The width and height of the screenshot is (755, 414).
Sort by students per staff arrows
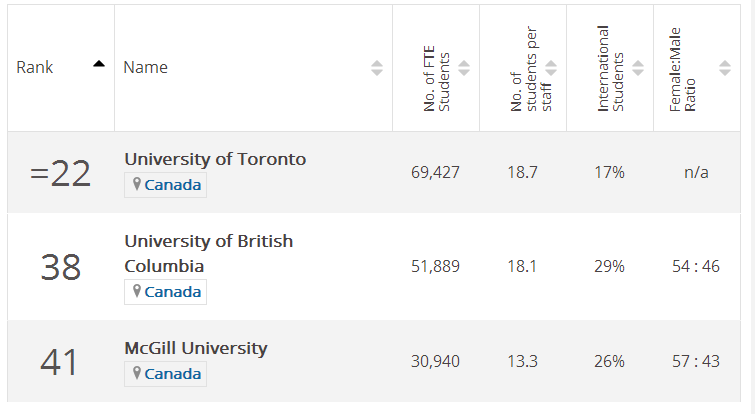pos(551,68)
